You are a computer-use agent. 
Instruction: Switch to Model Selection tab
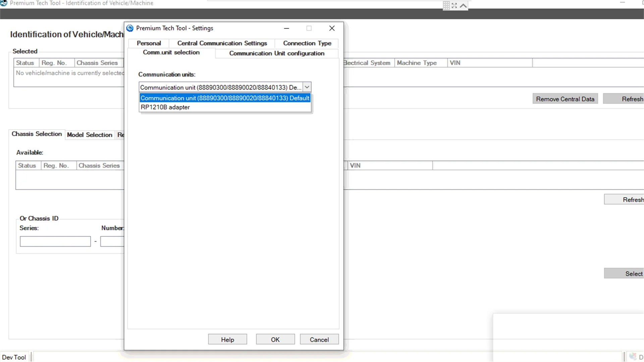click(x=90, y=135)
